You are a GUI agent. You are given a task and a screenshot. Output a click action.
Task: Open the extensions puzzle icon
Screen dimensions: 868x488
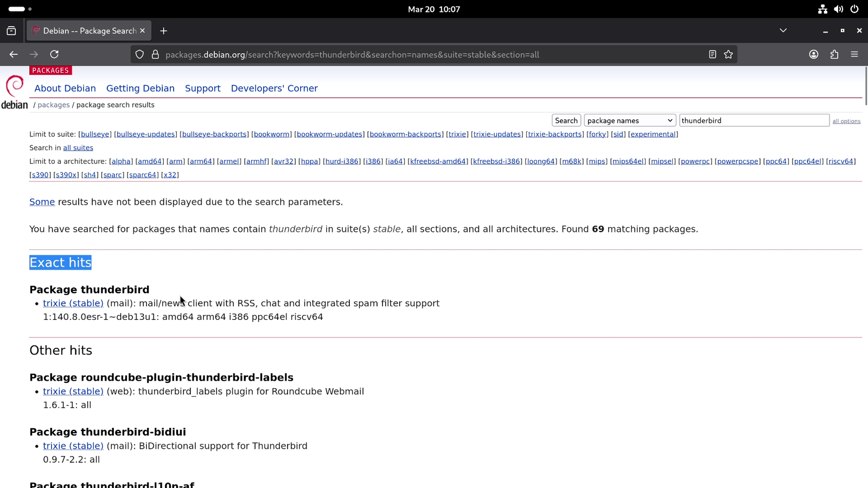click(x=834, y=54)
